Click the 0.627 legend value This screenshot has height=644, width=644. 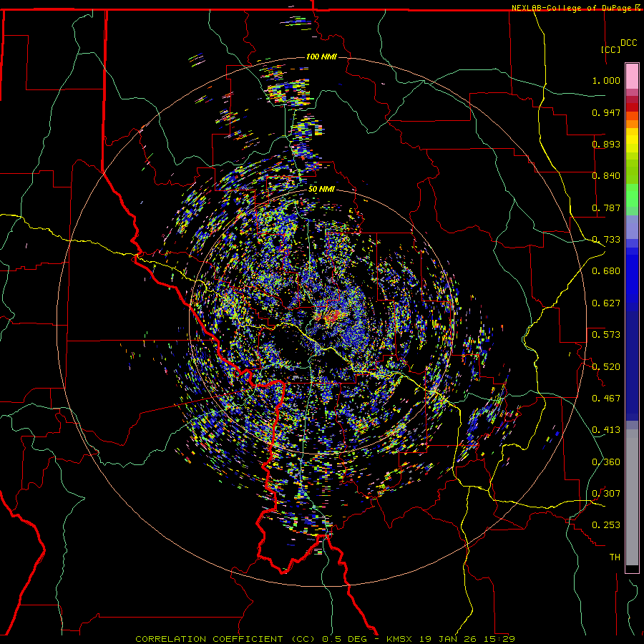(x=606, y=303)
